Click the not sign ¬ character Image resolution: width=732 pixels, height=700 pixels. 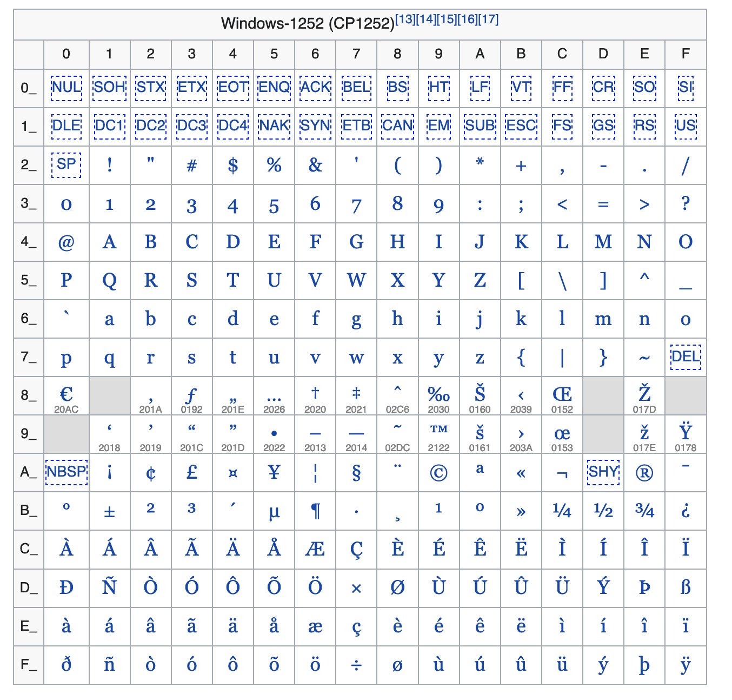(562, 475)
